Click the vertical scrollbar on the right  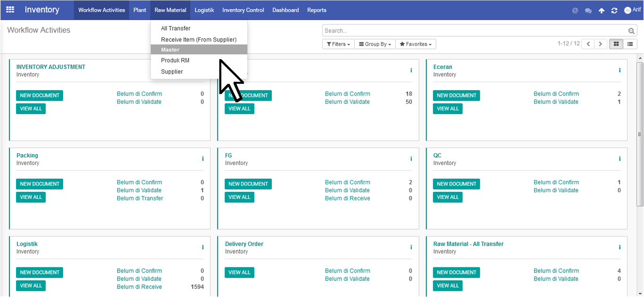click(x=640, y=134)
